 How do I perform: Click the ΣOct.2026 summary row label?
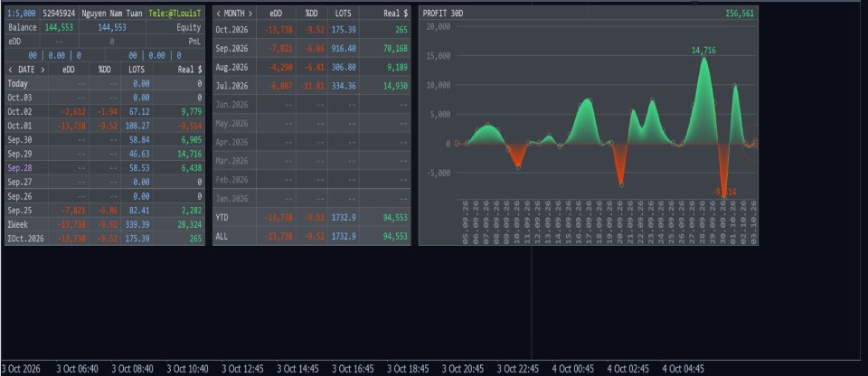pyautogui.click(x=25, y=239)
